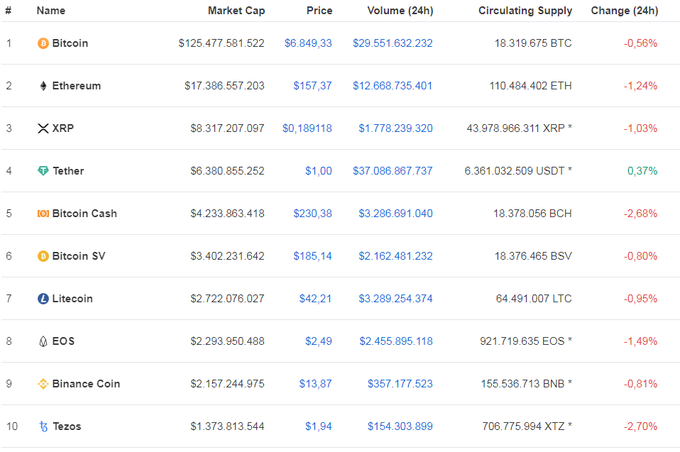The height and width of the screenshot is (452, 680).
Task: Click the green Tether gem icon
Action: tap(43, 171)
